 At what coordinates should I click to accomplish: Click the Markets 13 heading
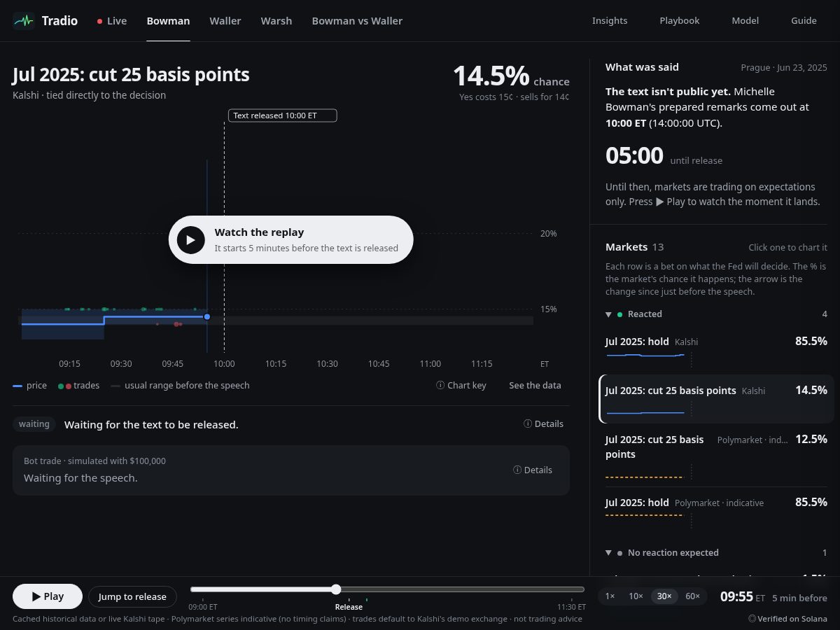[x=634, y=247]
